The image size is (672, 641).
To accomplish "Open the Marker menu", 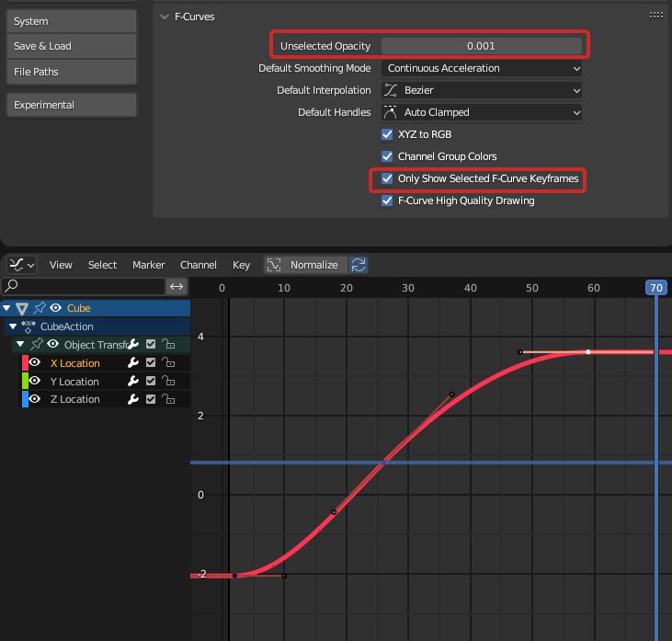I will point(149,265).
